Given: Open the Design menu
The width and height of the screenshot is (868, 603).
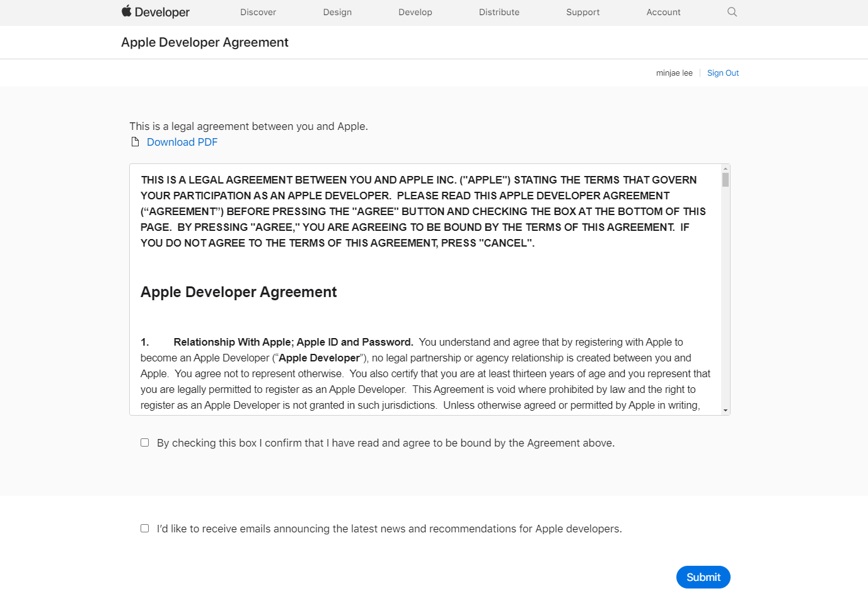Looking at the screenshot, I should [337, 12].
